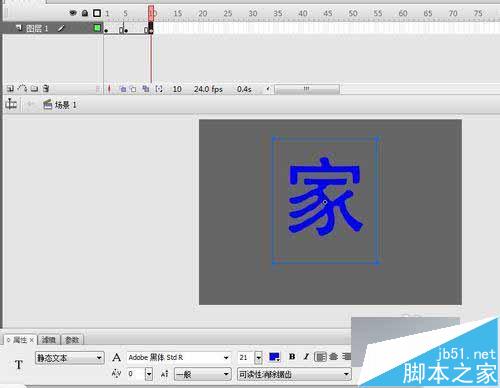Open the 一般 character position dropdown
This screenshot has width=500, height=388.
(202, 374)
